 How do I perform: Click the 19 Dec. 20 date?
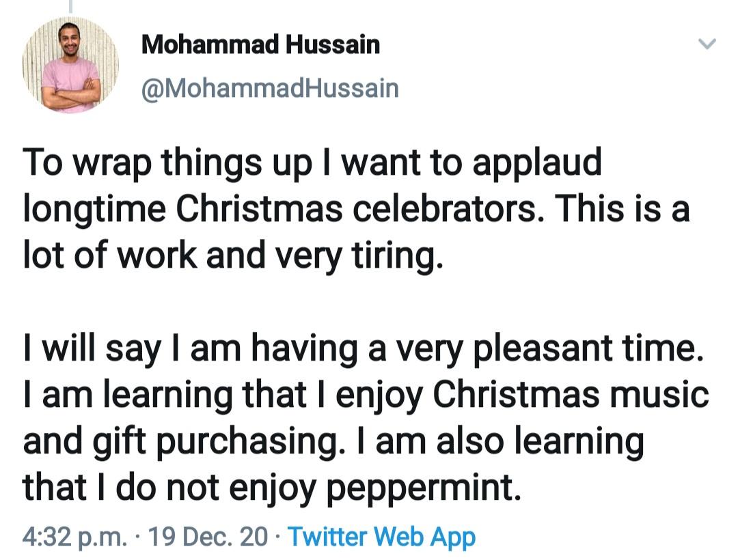pyautogui.click(x=208, y=537)
